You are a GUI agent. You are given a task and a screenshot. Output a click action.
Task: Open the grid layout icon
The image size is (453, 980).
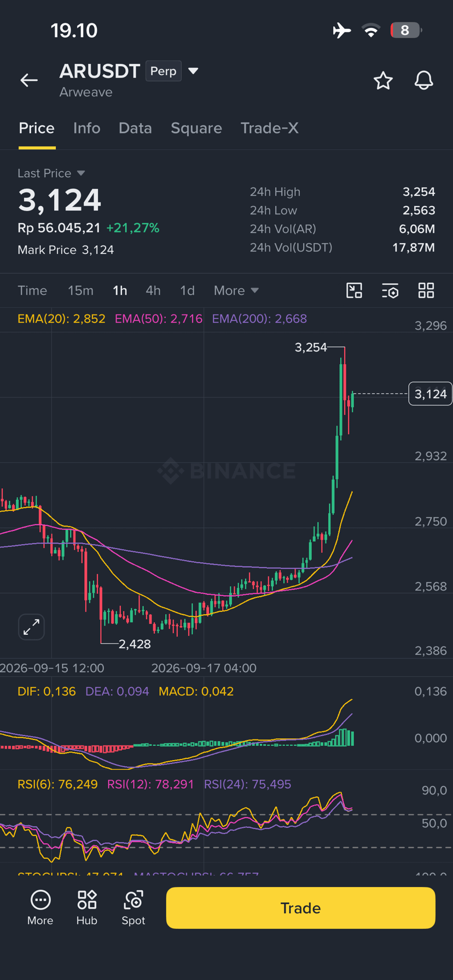[x=426, y=290]
